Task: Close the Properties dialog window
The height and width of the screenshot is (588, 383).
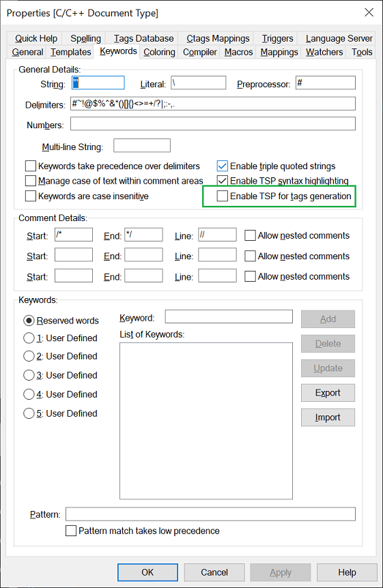Action: point(369,13)
